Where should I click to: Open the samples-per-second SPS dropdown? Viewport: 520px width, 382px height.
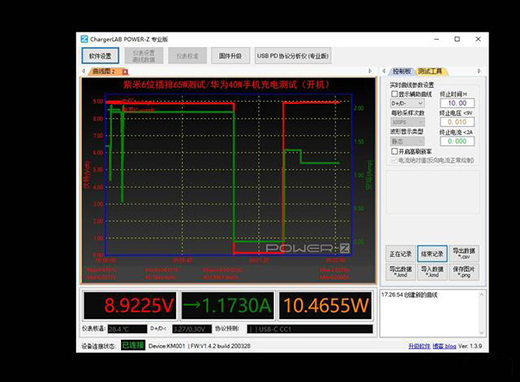[407, 122]
